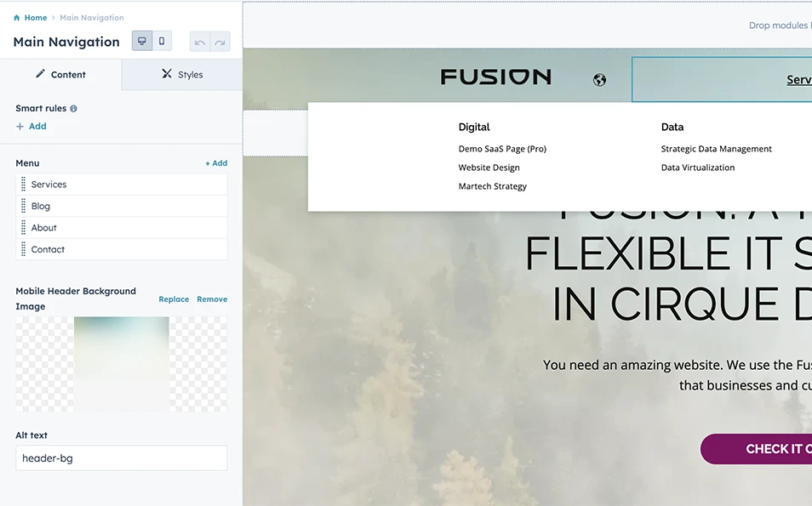This screenshot has height=506, width=812.
Task: Grab the Blog item drag handle
Action: (x=24, y=207)
